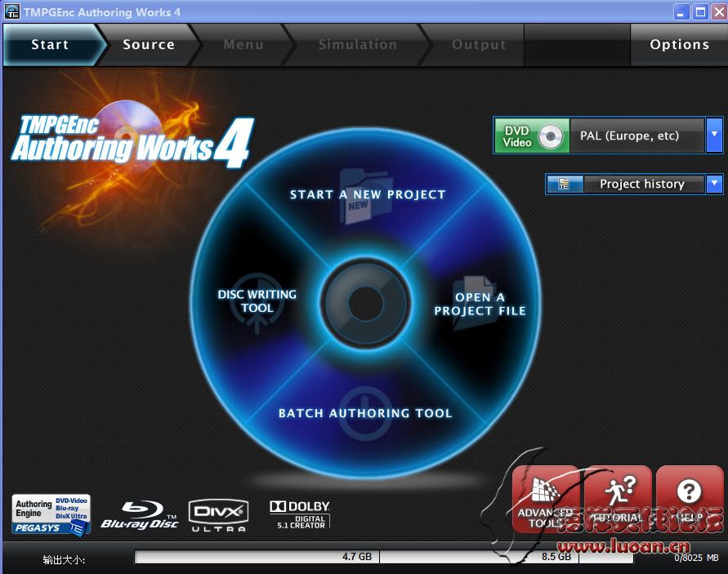The width and height of the screenshot is (728, 574).
Task: Switch to the Output tab
Action: [x=478, y=45]
